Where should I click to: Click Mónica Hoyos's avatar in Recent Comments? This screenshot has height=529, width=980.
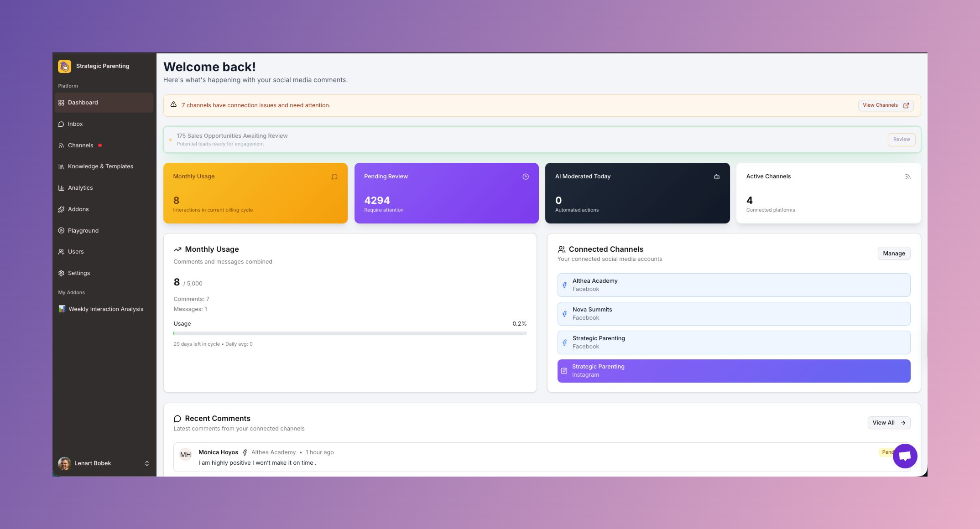coord(185,454)
